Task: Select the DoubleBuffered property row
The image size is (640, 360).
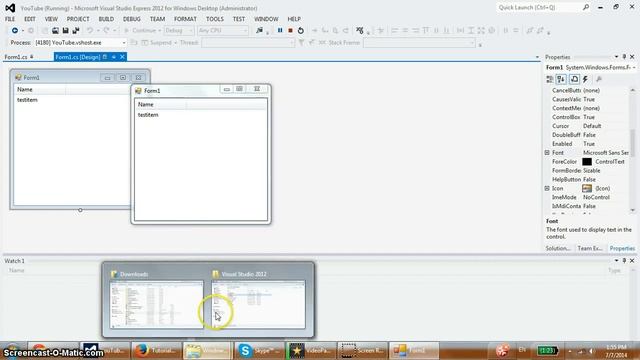Action: (588, 135)
